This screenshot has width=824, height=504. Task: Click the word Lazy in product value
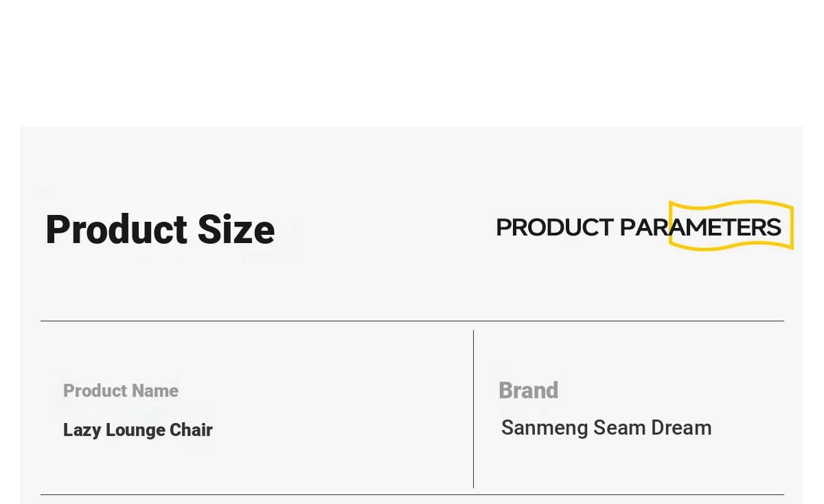(82, 431)
